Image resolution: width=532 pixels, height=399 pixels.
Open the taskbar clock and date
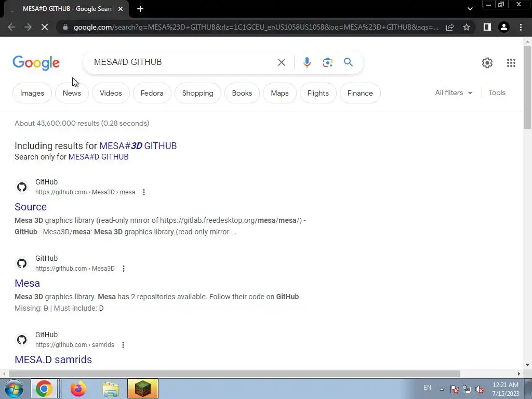tap(506, 389)
